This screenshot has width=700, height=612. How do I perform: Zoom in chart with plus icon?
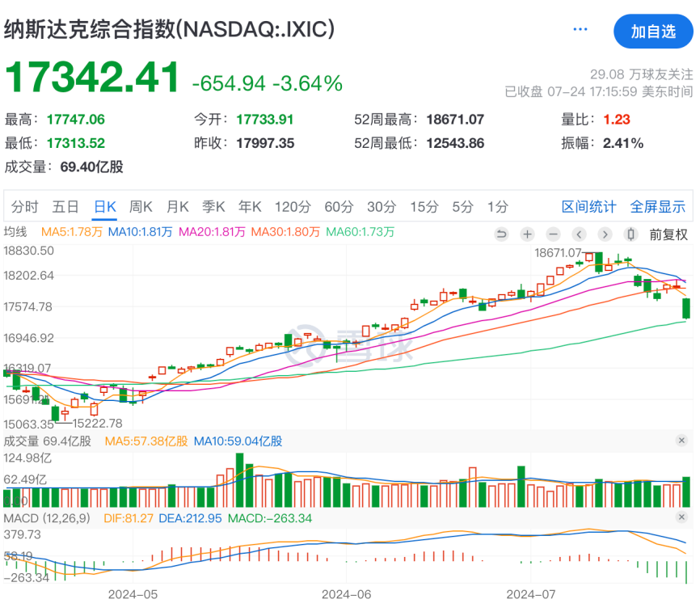(x=527, y=234)
